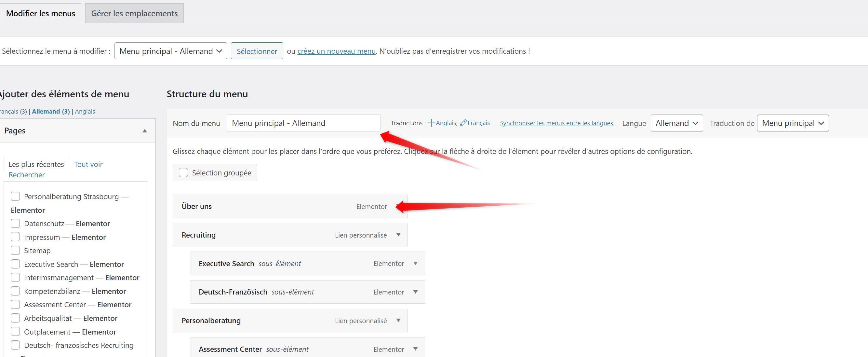This screenshot has width=868, height=357.
Task: Add Anglais translation via plus icon
Action: [431, 123]
